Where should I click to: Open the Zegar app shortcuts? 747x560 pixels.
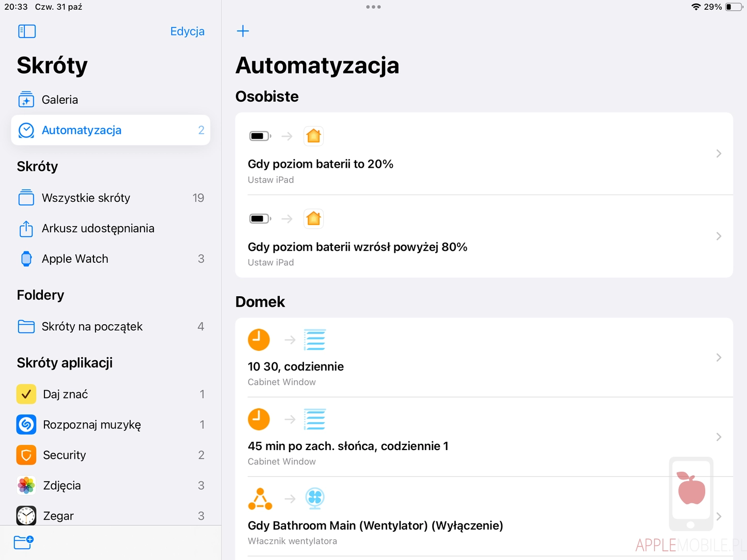(58, 516)
